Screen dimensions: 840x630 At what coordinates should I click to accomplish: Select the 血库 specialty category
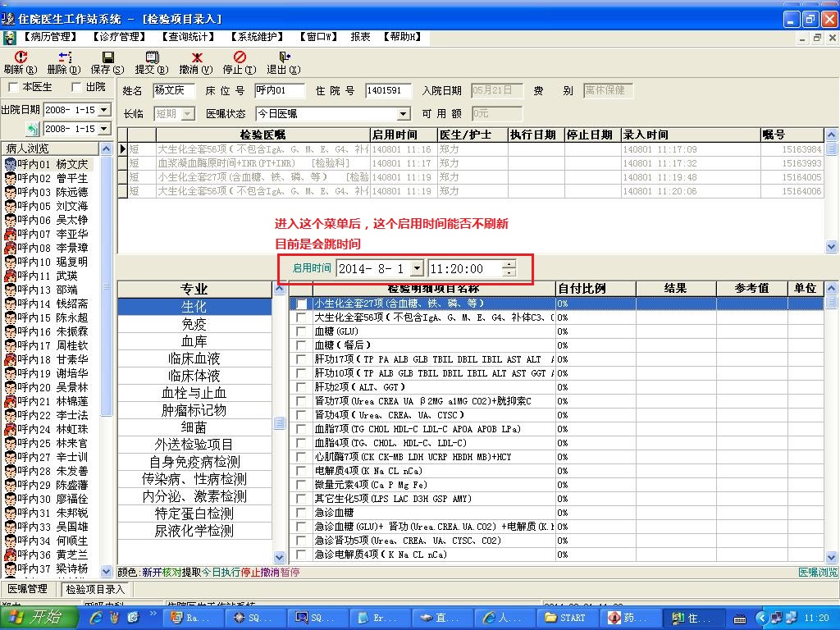tap(194, 341)
